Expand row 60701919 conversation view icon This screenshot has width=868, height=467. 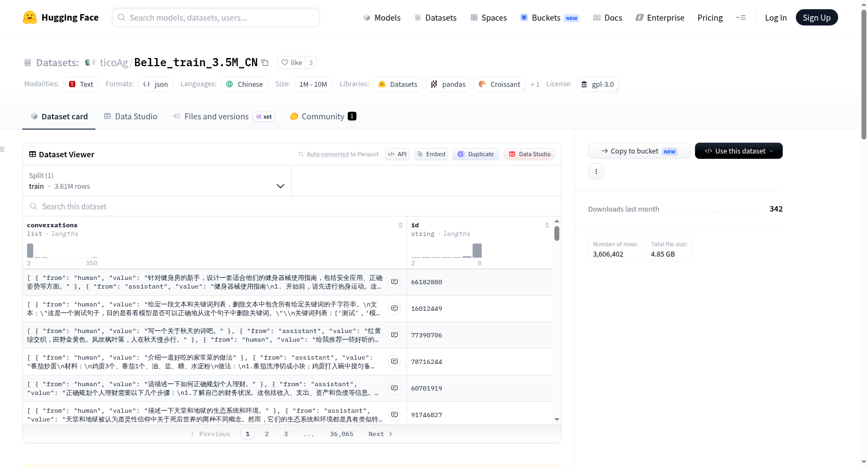[x=394, y=388]
